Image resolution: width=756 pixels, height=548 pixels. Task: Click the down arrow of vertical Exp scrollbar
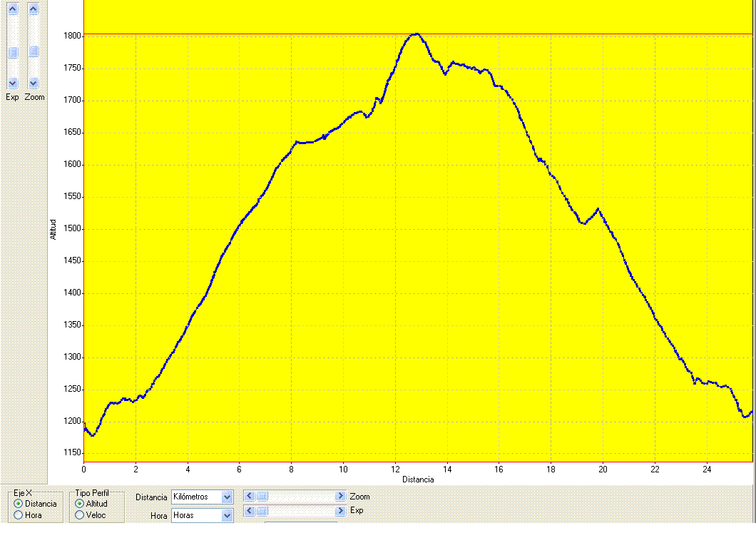point(12,83)
